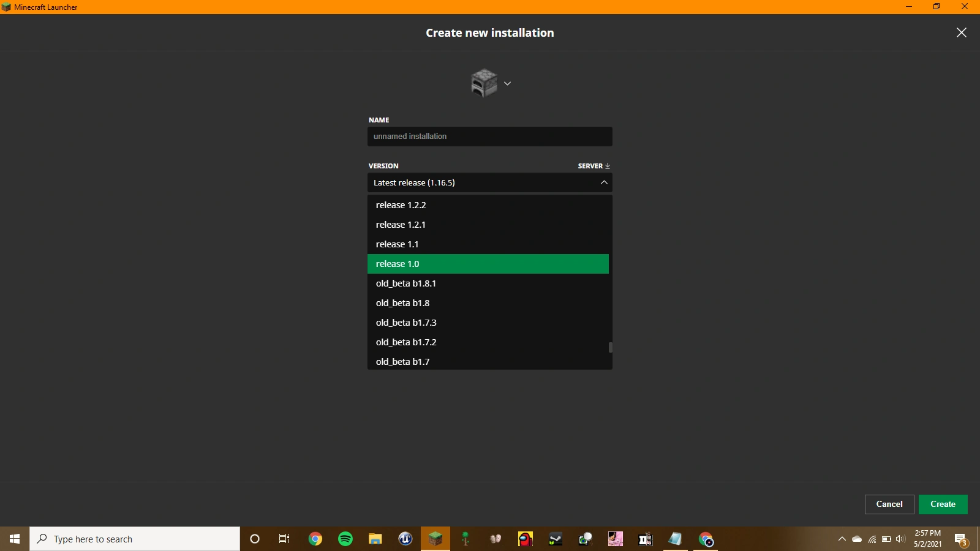The image size is (980, 551).
Task: Focus the installation Name input field
Action: (x=490, y=137)
